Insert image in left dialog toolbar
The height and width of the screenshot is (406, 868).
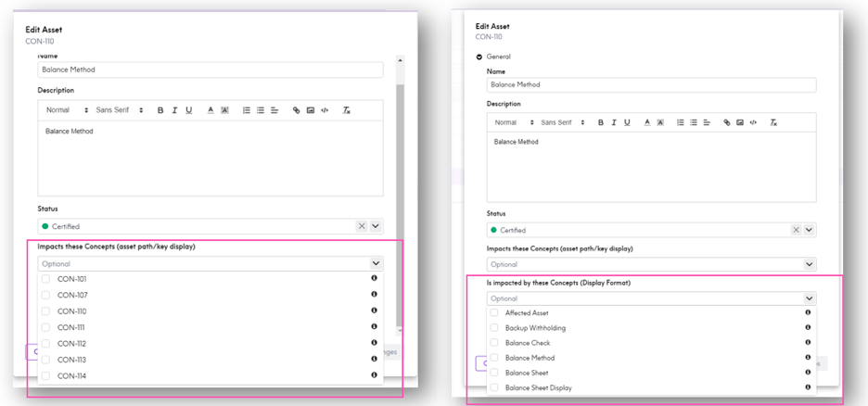[x=311, y=110]
